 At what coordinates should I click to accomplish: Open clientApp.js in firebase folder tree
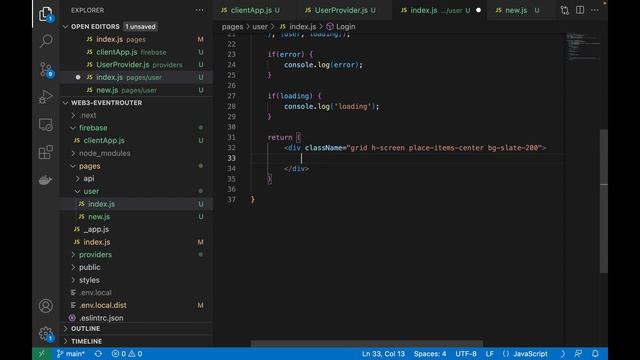click(137, 141)
